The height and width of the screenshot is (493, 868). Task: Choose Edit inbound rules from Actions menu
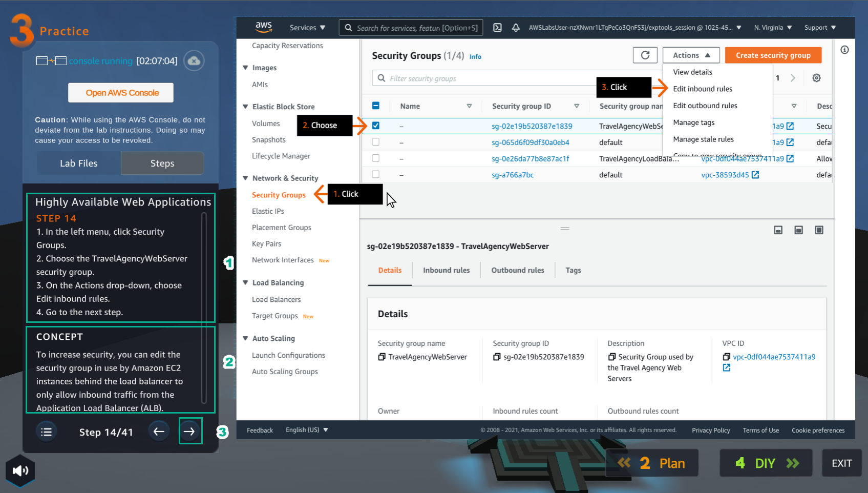tap(703, 89)
